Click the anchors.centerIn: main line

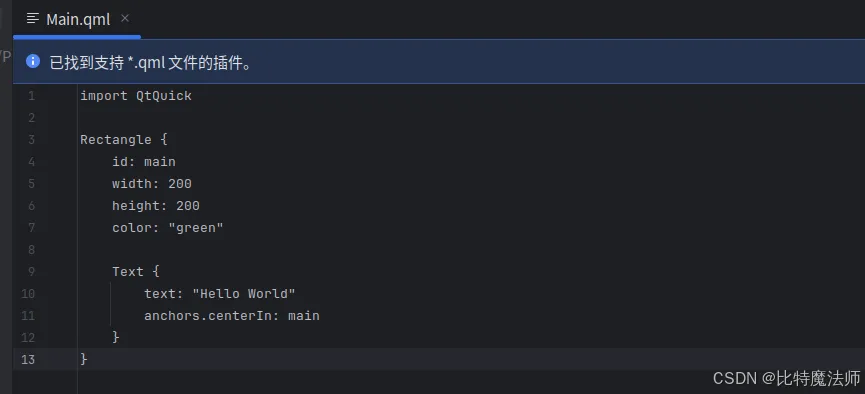point(232,316)
